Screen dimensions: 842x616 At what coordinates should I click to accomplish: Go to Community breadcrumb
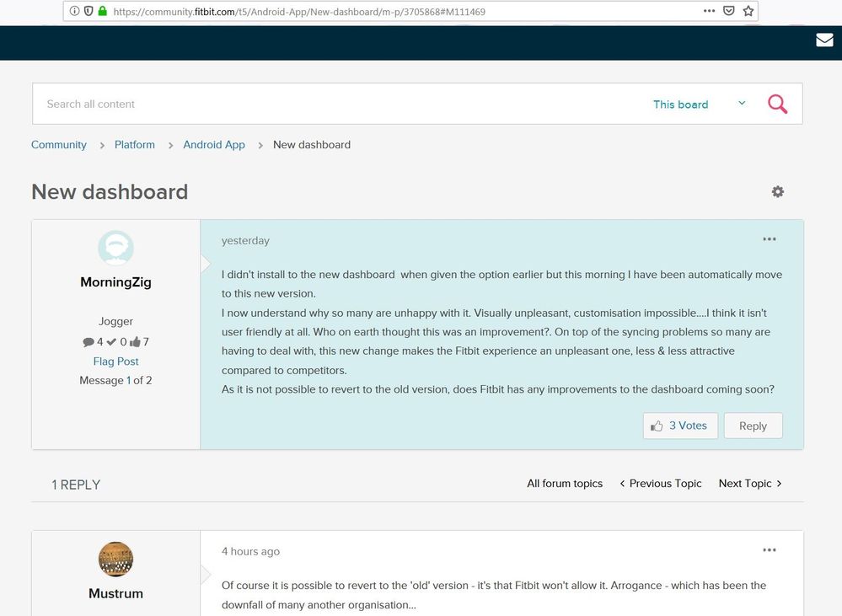point(58,144)
